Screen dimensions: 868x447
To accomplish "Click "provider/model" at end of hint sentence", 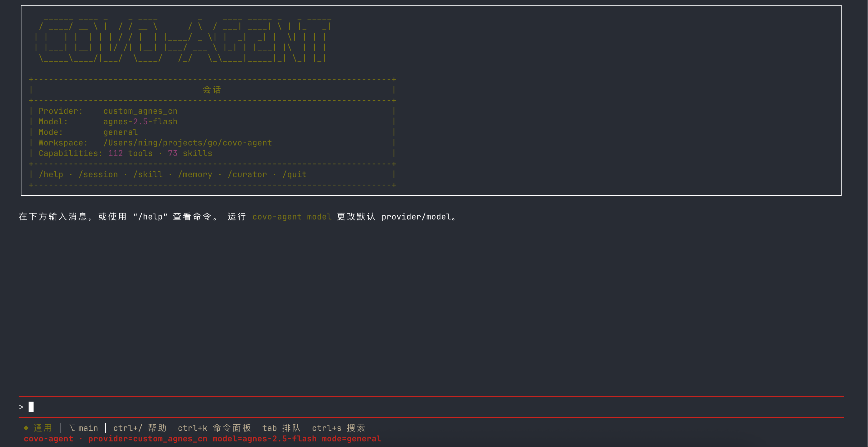I will point(416,217).
